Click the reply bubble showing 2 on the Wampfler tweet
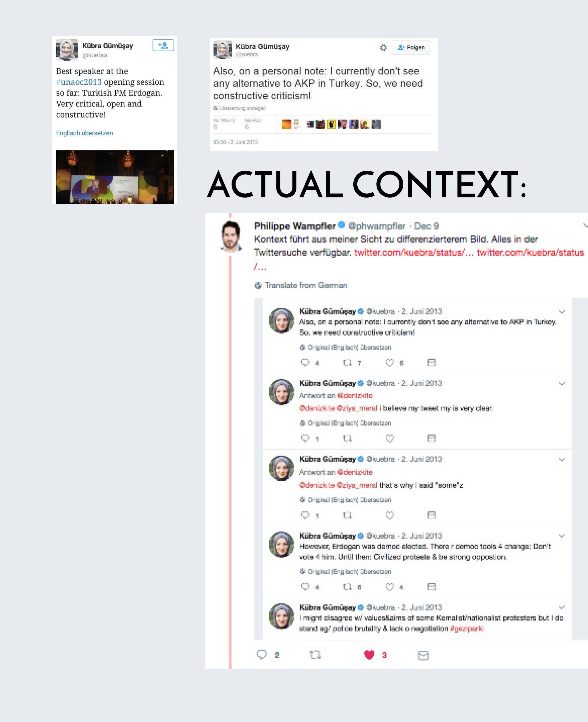 (x=261, y=654)
